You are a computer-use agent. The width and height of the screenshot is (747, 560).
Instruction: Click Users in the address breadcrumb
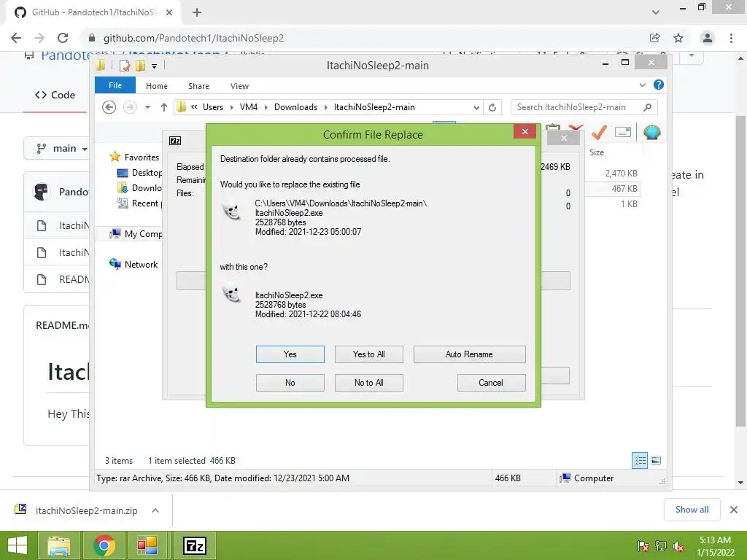click(x=213, y=107)
